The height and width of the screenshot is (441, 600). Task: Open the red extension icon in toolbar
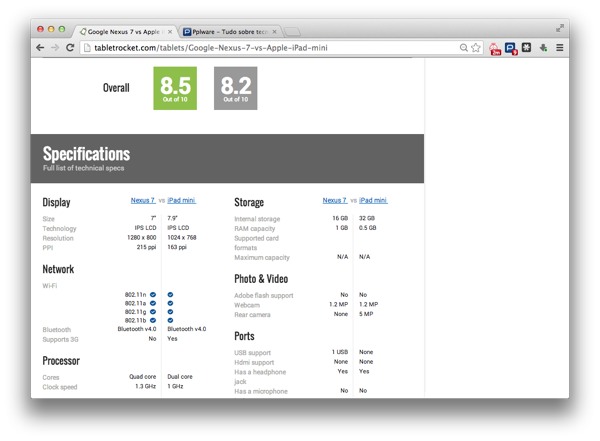tap(495, 49)
